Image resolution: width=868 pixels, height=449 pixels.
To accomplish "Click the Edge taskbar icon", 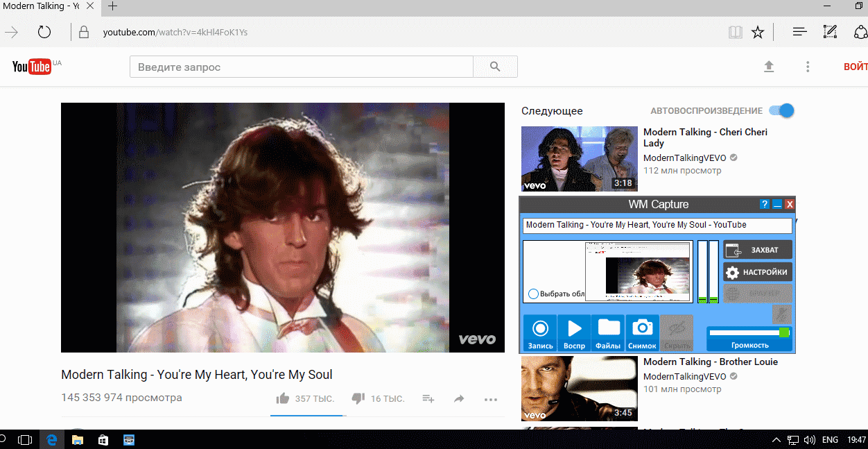I will point(51,439).
